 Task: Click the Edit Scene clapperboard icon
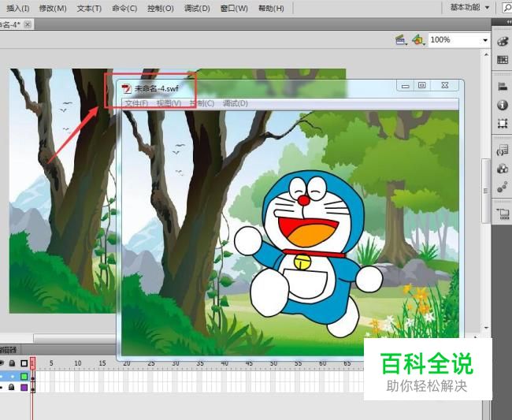coord(401,40)
